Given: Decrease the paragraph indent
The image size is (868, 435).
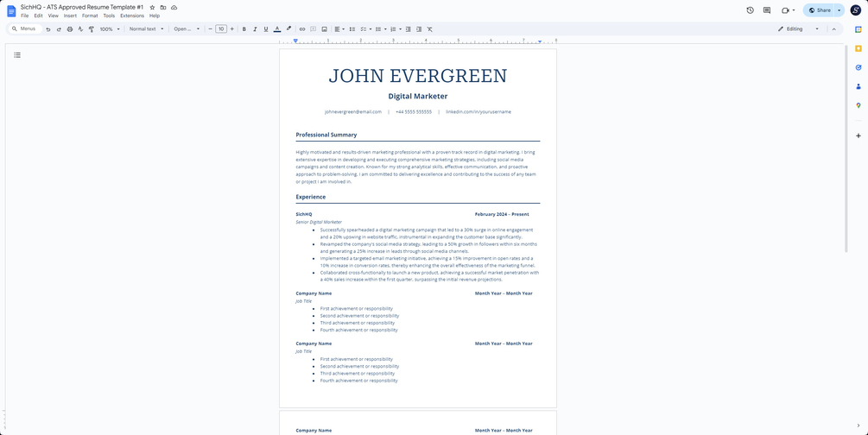Looking at the screenshot, I should (408, 28).
